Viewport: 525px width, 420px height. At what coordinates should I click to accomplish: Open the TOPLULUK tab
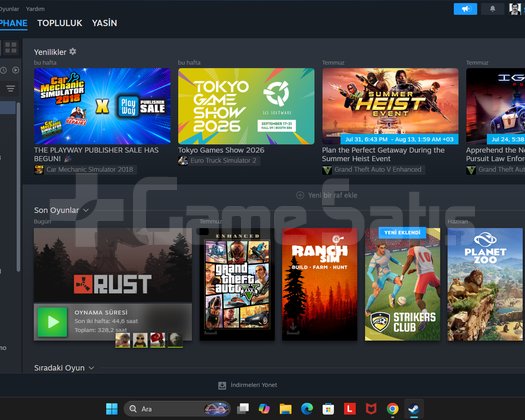[x=60, y=23]
